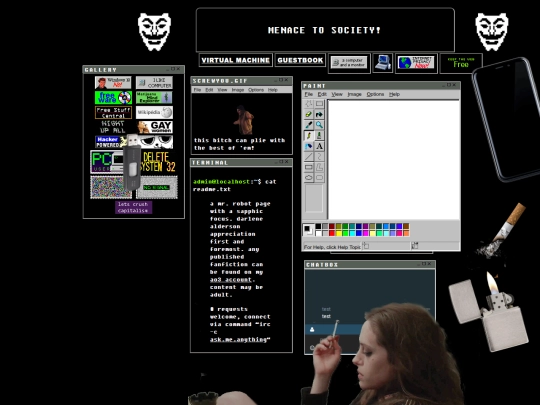This screenshot has width=540, height=405.
Task: Open the GUESTBOOK page
Action: point(300,60)
